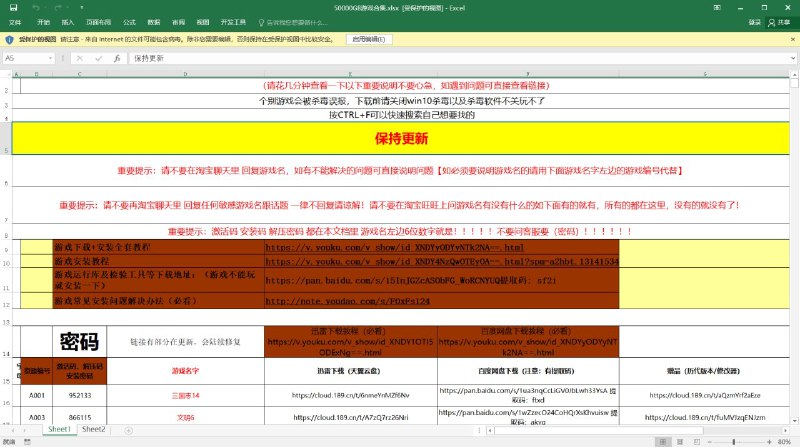The height and width of the screenshot is (447, 800).
Task: Switch to Normal view icon
Action: tap(662, 442)
